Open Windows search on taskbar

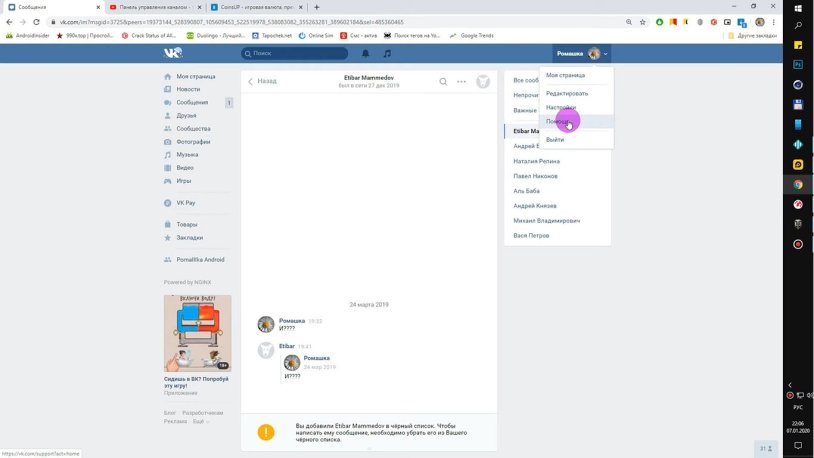coord(798,25)
